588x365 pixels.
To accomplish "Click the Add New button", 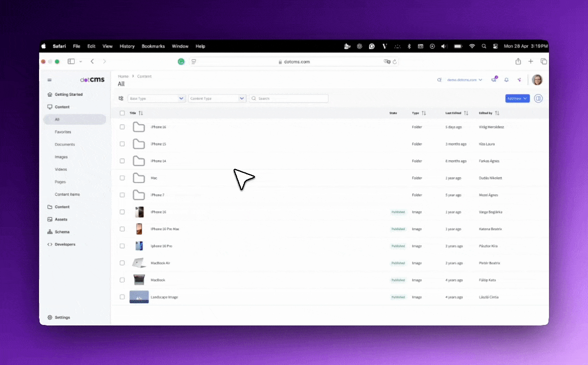I will (517, 98).
